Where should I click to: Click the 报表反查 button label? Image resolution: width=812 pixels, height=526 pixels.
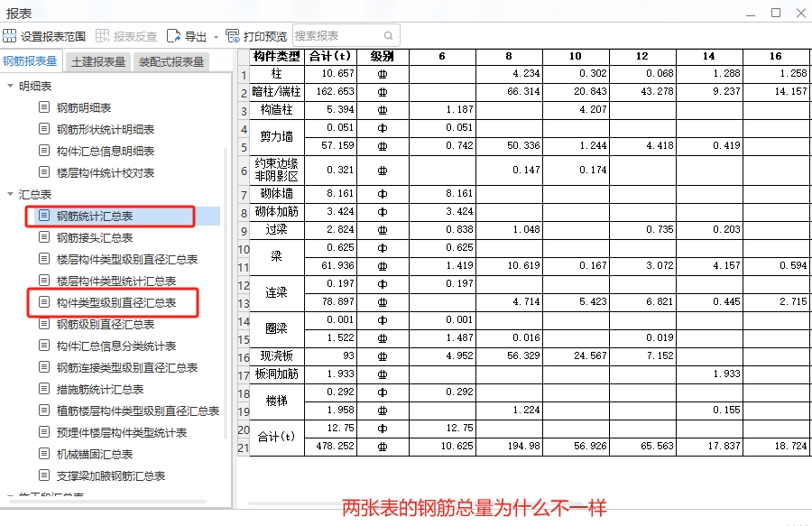134,36
